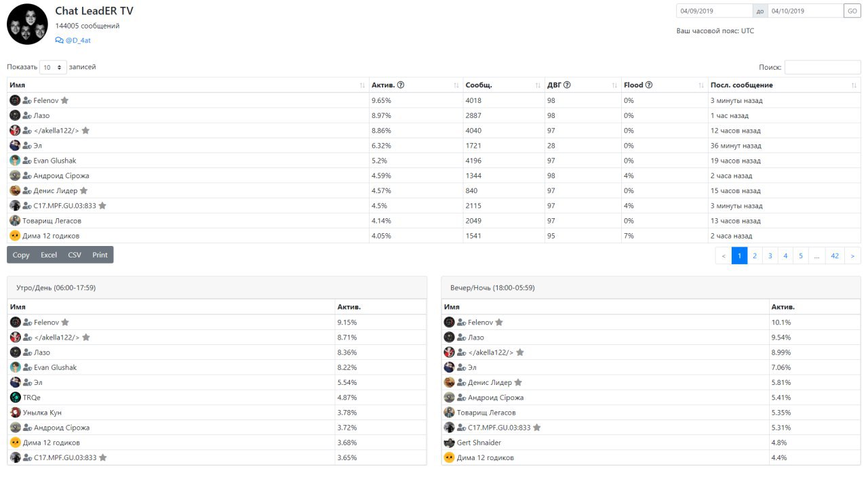Image resolution: width=868 pixels, height=492 pixels.
Task: Click 'Ваш часовой пояс: UTC' text
Action: 715,30
